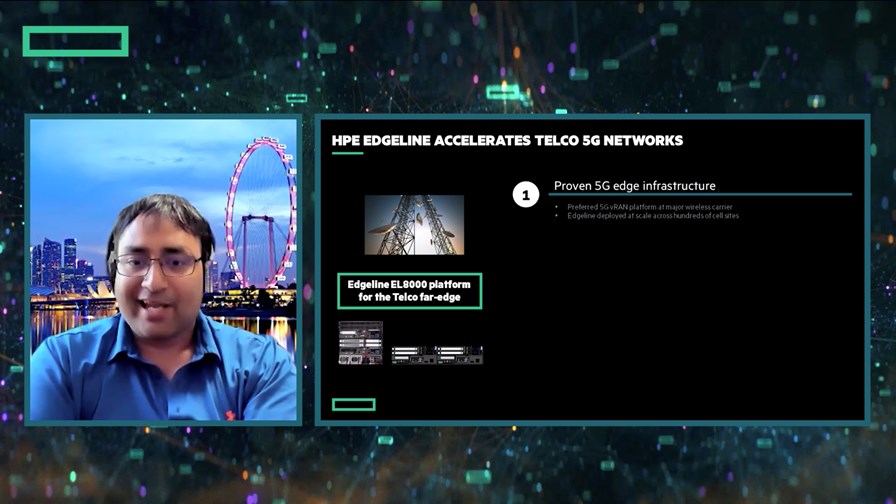
Task: Click the green HPE logo top-left
Action: click(75, 41)
